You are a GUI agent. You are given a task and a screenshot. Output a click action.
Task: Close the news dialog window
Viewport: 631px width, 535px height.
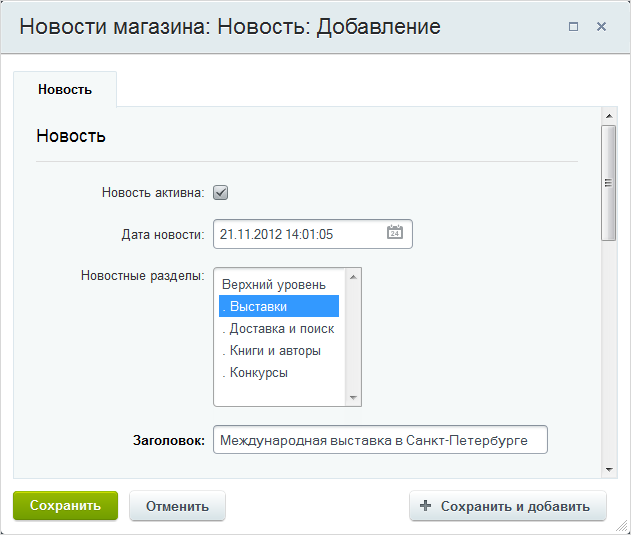pos(601,27)
